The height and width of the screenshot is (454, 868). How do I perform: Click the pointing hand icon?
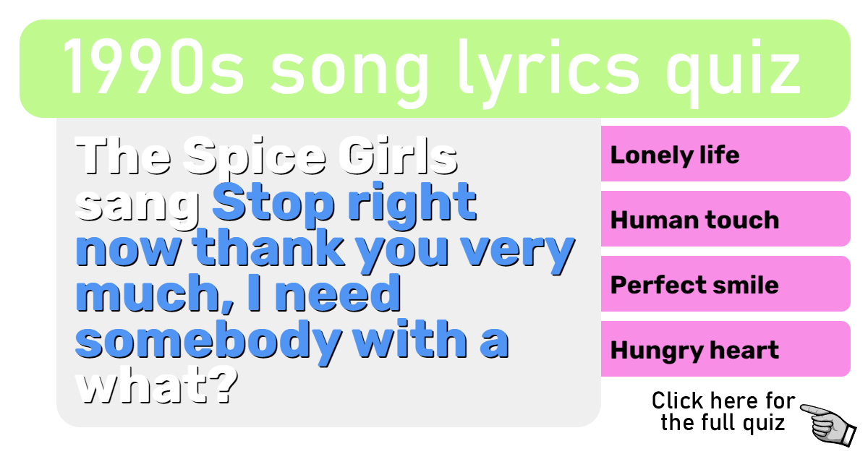coord(829,424)
